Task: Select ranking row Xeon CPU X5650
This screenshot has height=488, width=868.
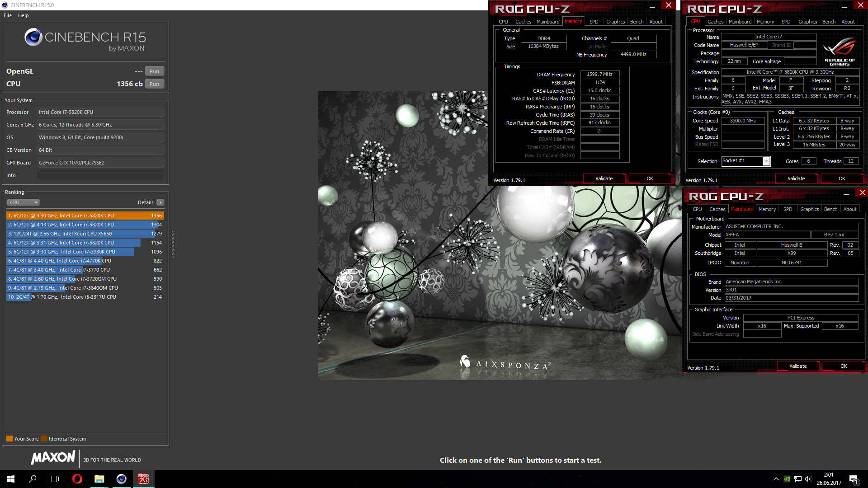Action: tap(85, 234)
